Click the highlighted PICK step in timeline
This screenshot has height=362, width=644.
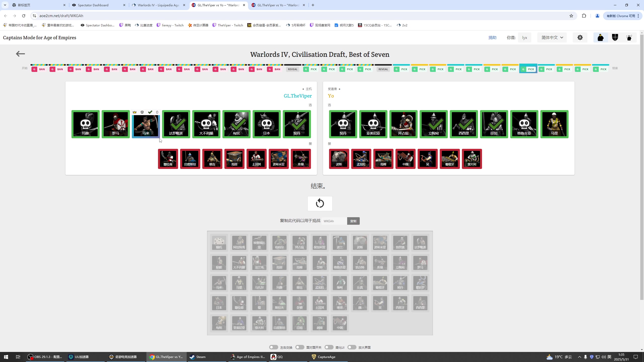point(528,69)
